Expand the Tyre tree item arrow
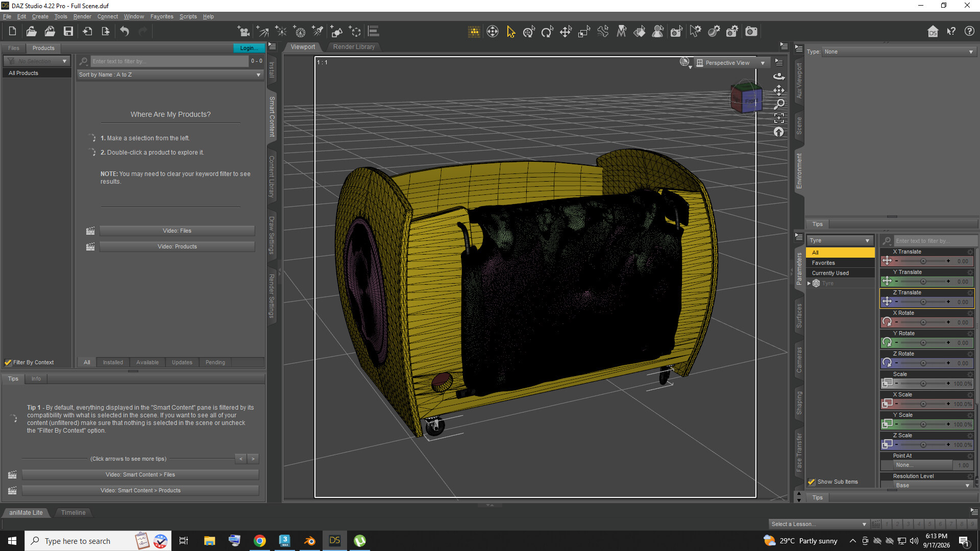 click(x=809, y=283)
